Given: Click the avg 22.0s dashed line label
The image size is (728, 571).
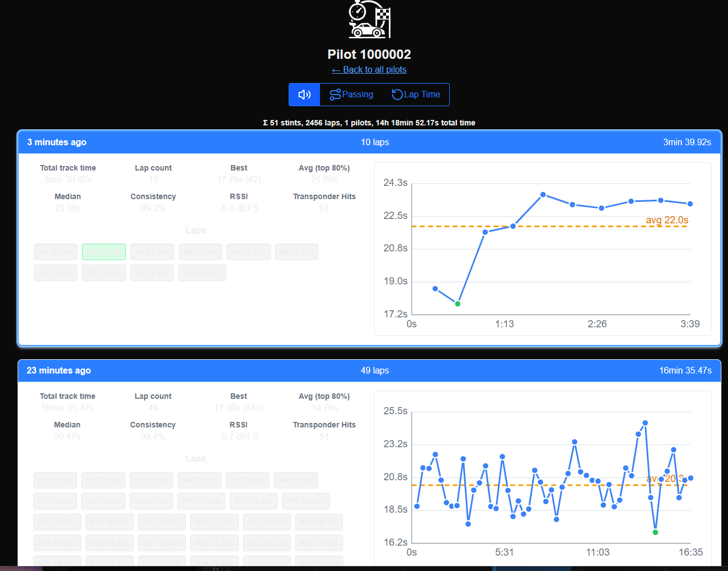Looking at the screenshot, I should pos(666,220).
